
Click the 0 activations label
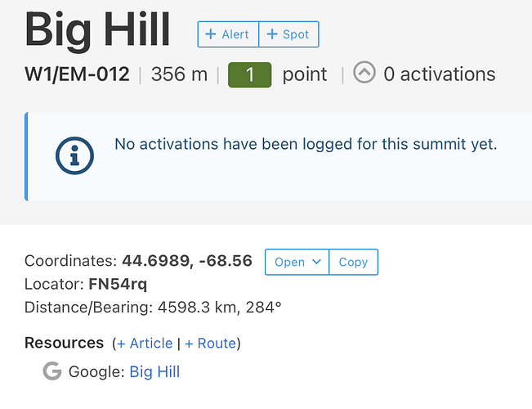point(439,74)
